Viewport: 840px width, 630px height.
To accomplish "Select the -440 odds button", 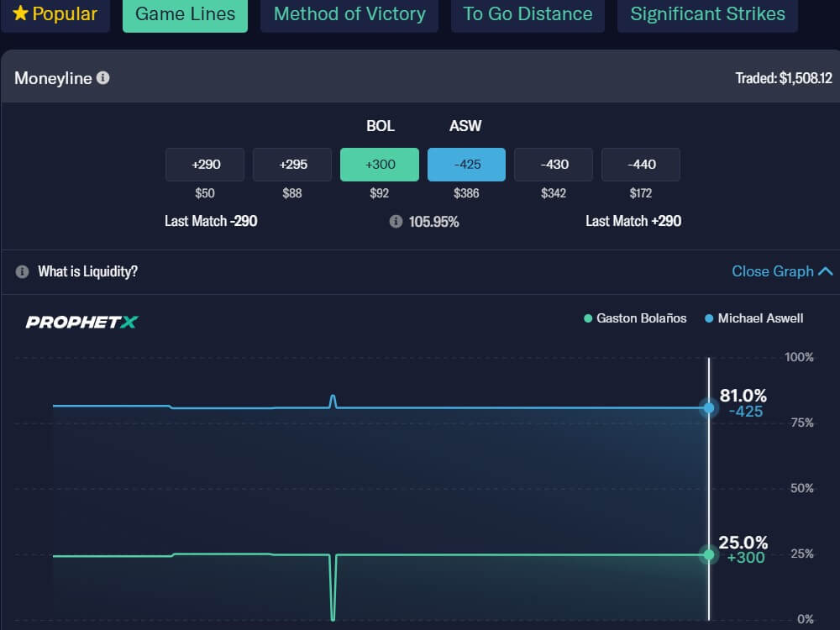I will pos(641,165).
